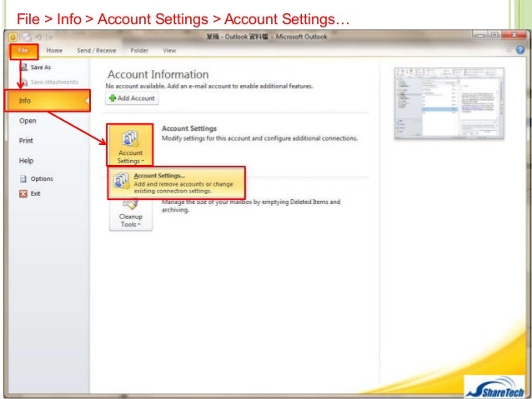Open the Help section
Image resolution: width=532 pixels, height=399 pixels.
pos(26,161)
